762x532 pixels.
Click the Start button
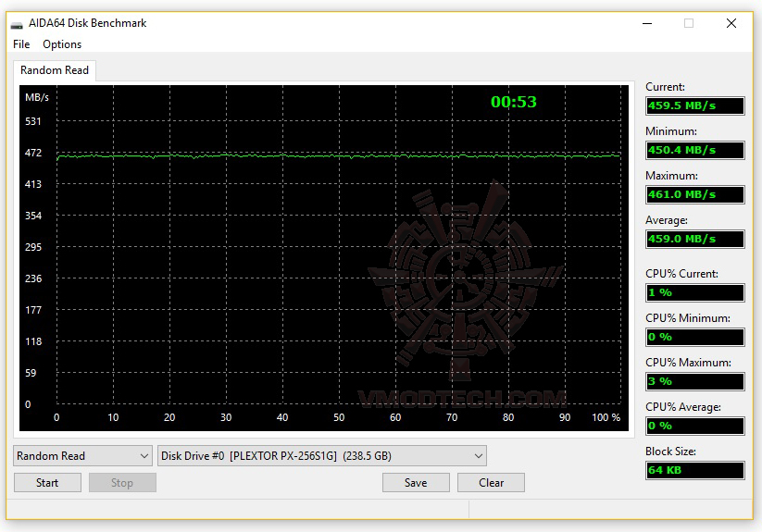(x=47, y=482)
